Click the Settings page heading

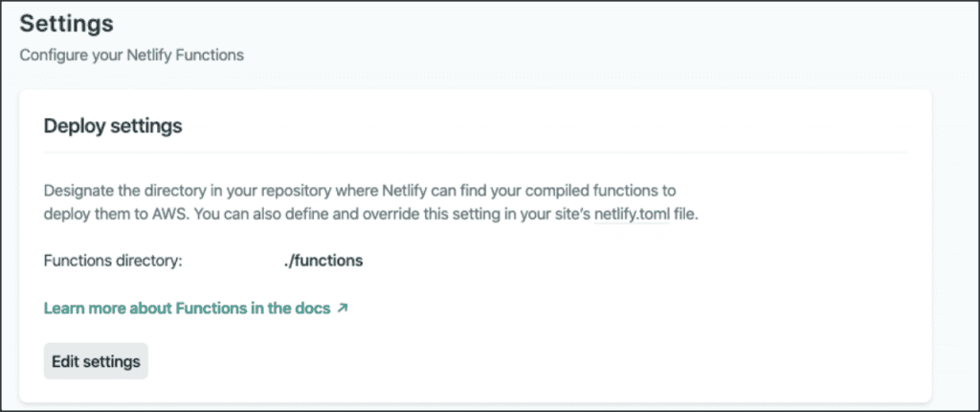click(x=67, y=24)
